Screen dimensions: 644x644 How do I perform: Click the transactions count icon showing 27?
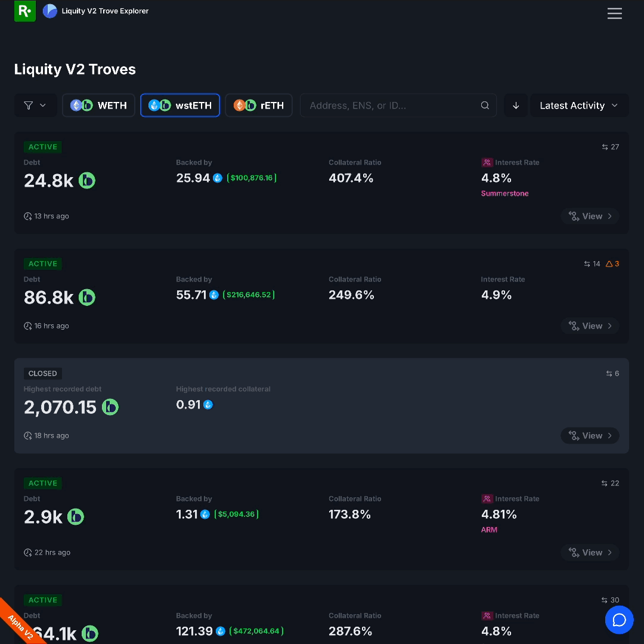(605, 147)
